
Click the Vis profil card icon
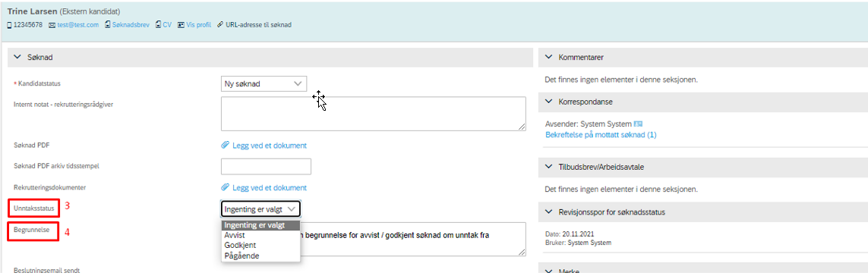[181, 25]
